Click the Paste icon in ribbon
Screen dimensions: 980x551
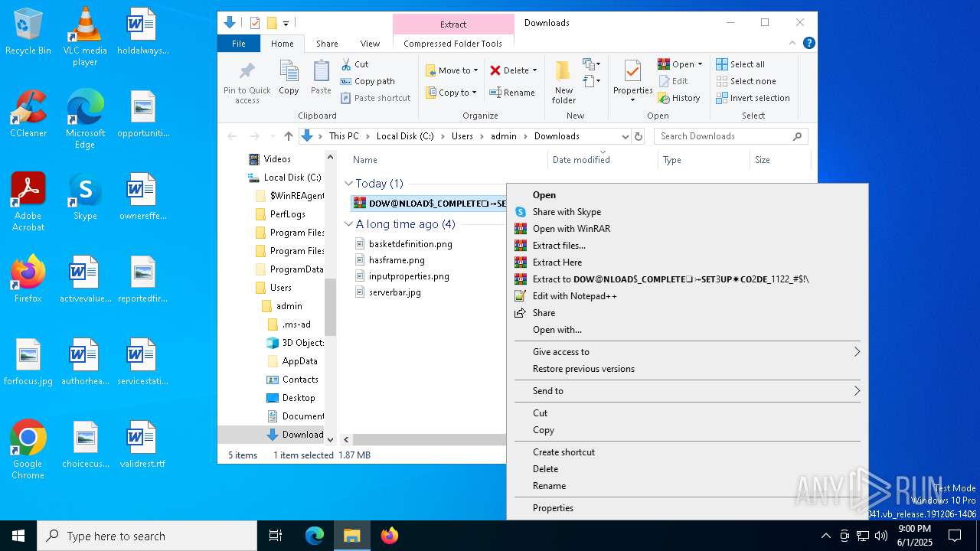click(x=321, y=72)
